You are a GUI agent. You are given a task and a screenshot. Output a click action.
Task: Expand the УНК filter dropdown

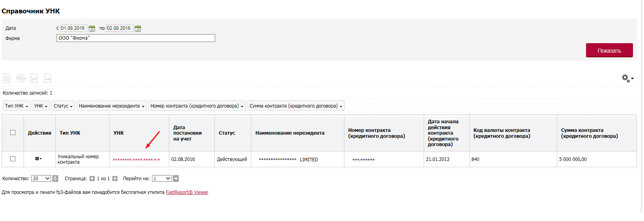(x=41, y=106)
